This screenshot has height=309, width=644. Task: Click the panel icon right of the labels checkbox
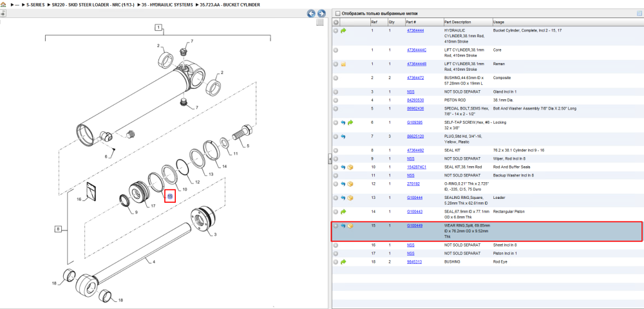tap(639, 14)
